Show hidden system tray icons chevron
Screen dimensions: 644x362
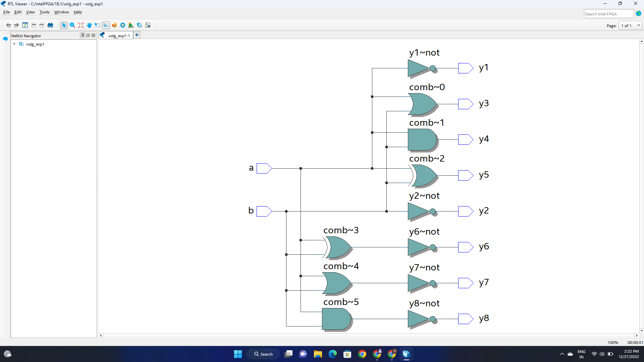(562, 354)
